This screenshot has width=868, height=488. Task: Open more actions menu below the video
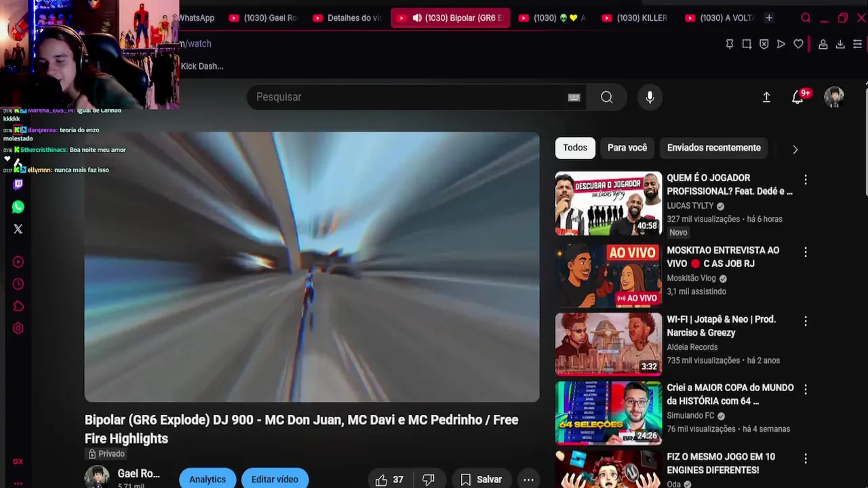coord(528,480)
